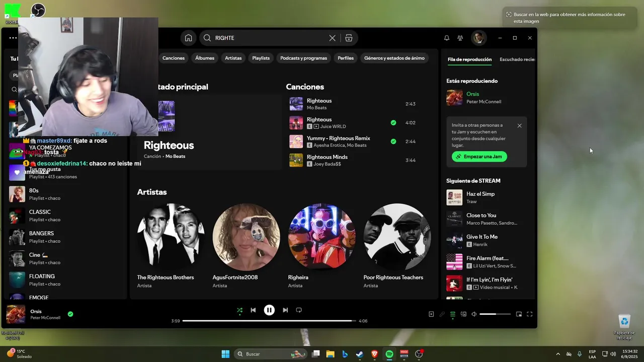Screen dimensions: 644x362
Task: Switch to Escuchado recientemente tab
Action: click(x=517, y=59)
